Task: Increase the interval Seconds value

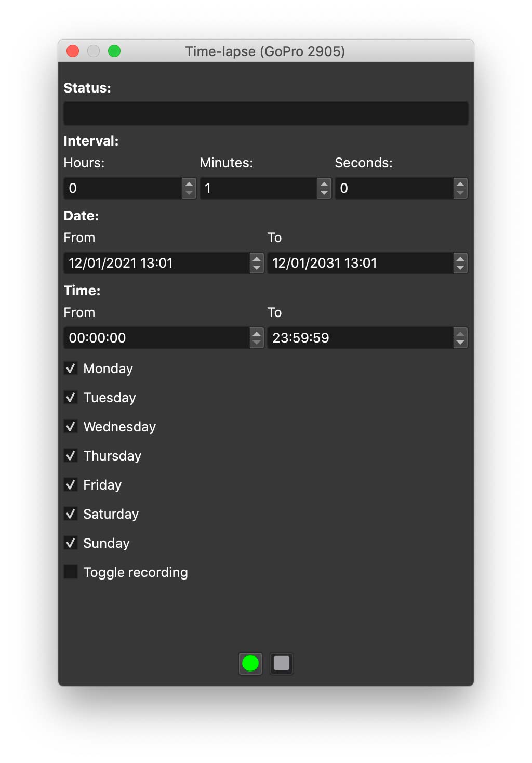Action: (x=460, y=184)
